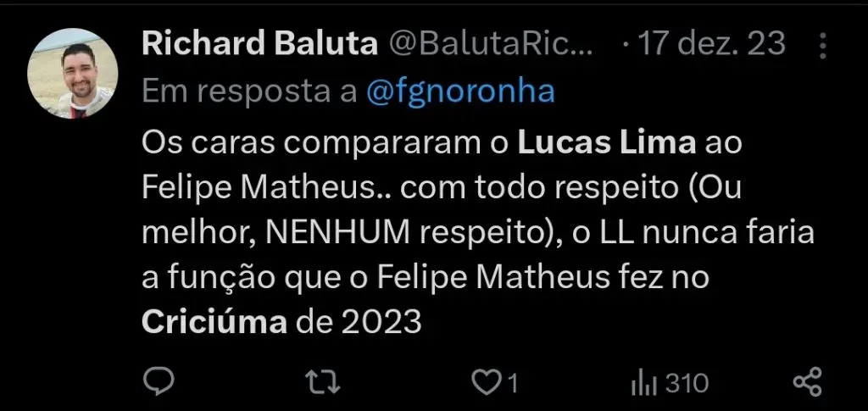868x411 pixels.
Task: Click the "Em resposta a" label
Action: click(249, 92)
